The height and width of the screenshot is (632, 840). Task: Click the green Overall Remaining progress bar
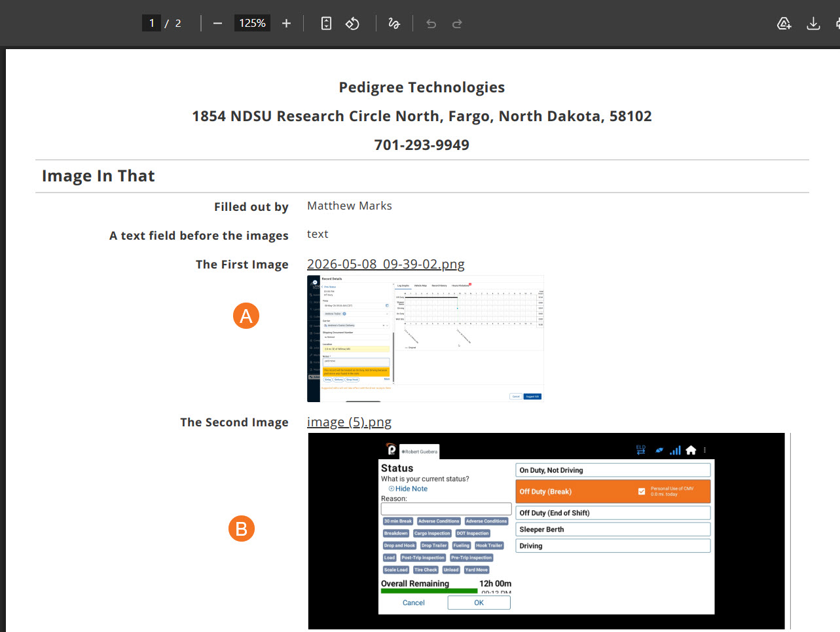tap(429, 591)
